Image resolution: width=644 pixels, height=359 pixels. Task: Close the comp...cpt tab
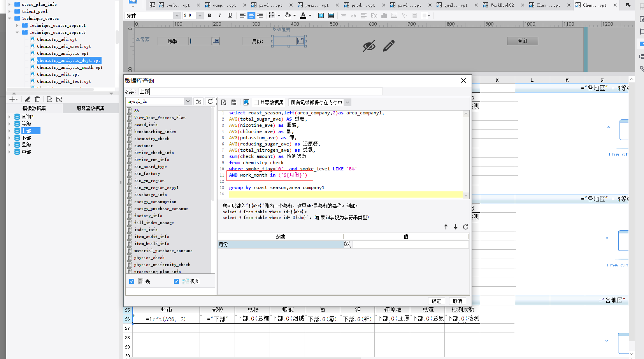(244, 5)
